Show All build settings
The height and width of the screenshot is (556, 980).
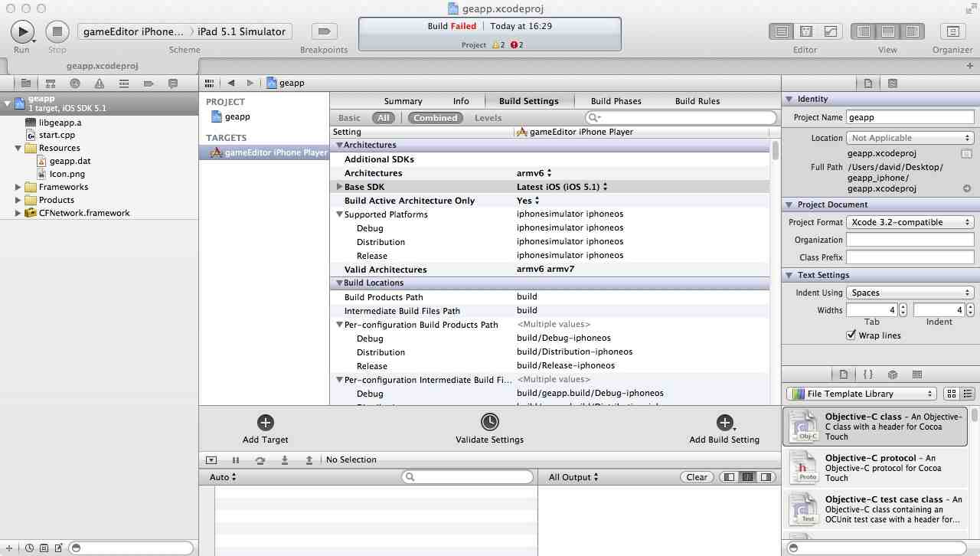tap(384, 118)
